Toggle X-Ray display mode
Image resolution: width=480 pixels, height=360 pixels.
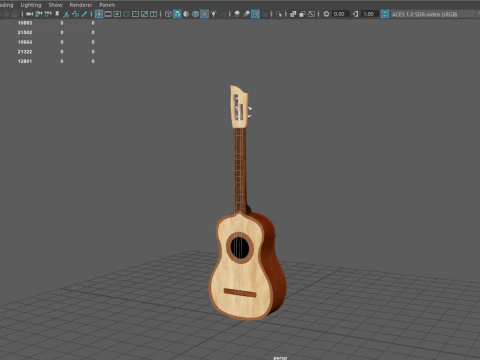pos(293,14)
